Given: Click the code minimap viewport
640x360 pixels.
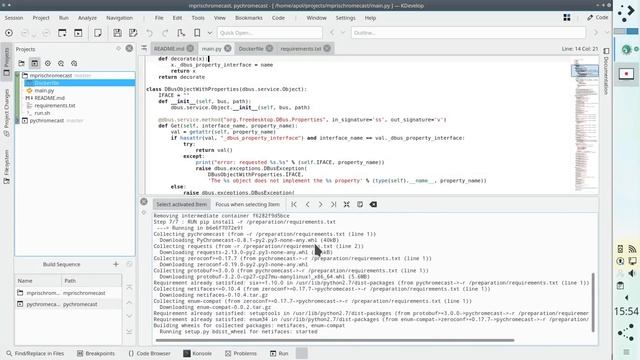Looking at the screenshot, I should pos(584,70).
